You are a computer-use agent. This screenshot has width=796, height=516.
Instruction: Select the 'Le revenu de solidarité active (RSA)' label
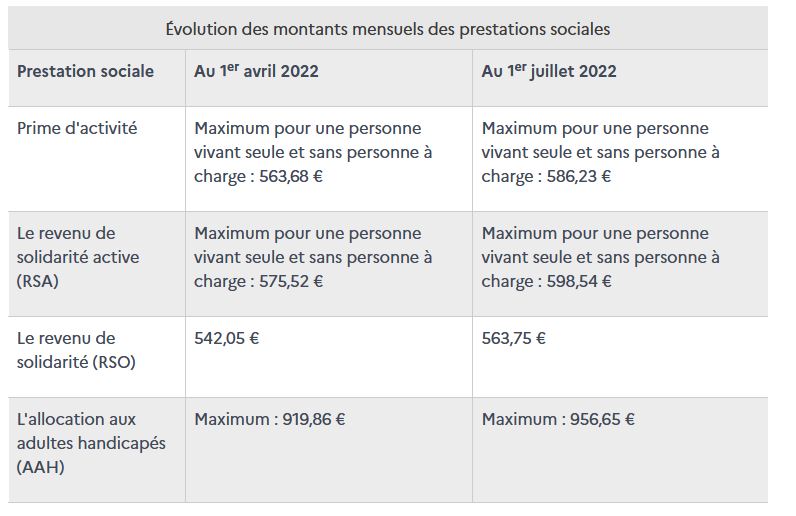click(x=78, y=257)
